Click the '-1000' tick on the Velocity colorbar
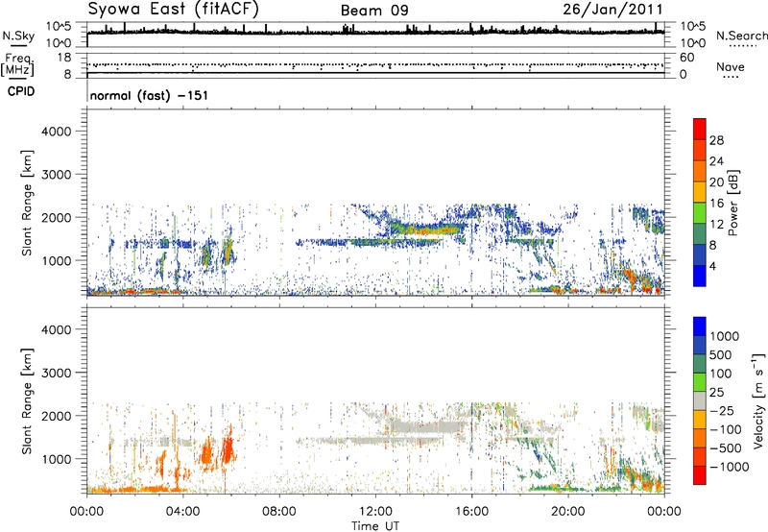The image size is (768, 532). point(729,467)
